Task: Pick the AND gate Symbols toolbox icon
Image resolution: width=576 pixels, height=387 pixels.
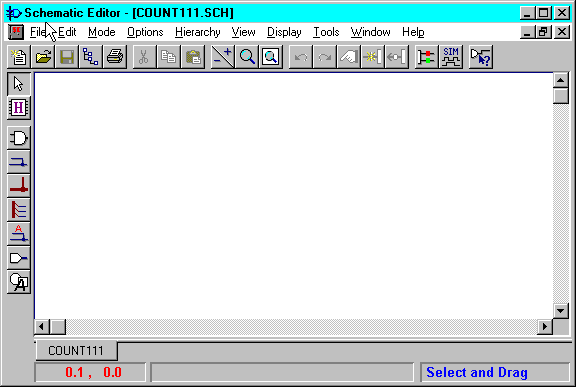Action: point(19,138)
